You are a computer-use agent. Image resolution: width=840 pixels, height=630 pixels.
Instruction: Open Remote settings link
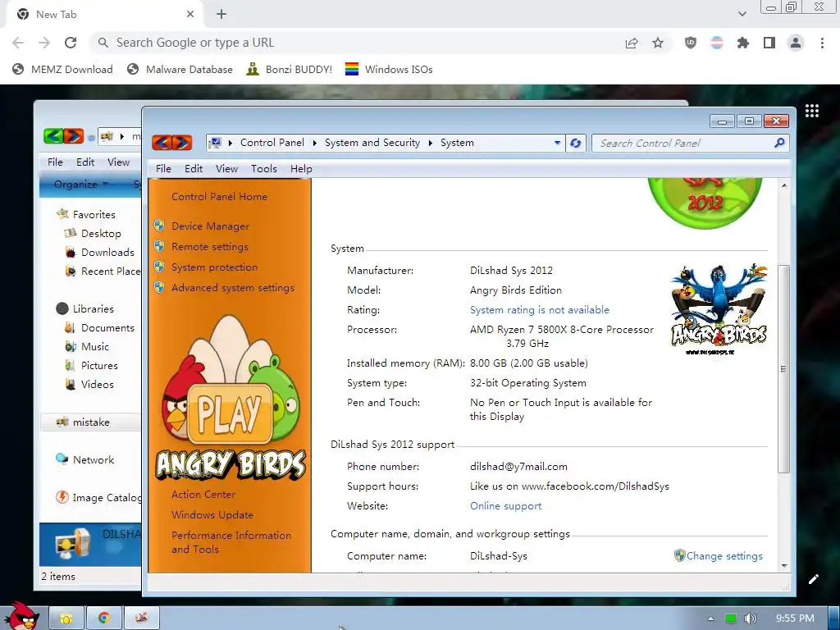(x=209, y=246)
